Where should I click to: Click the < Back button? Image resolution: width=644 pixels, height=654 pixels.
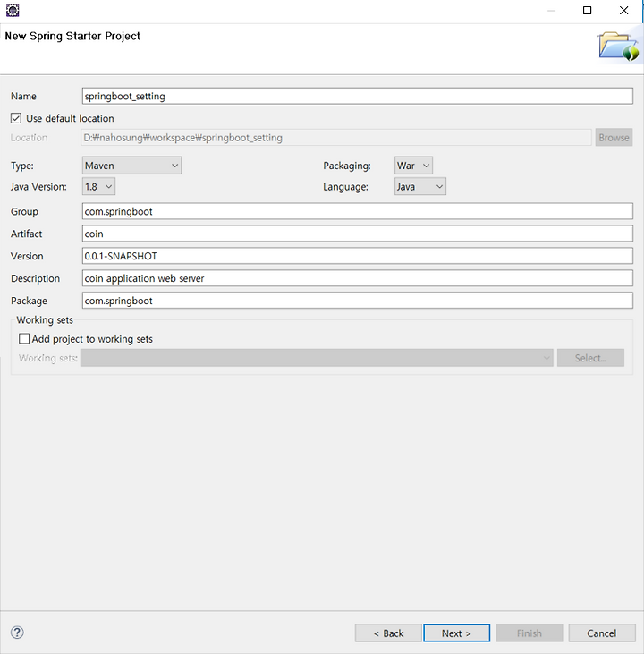[x=388, y=633]
